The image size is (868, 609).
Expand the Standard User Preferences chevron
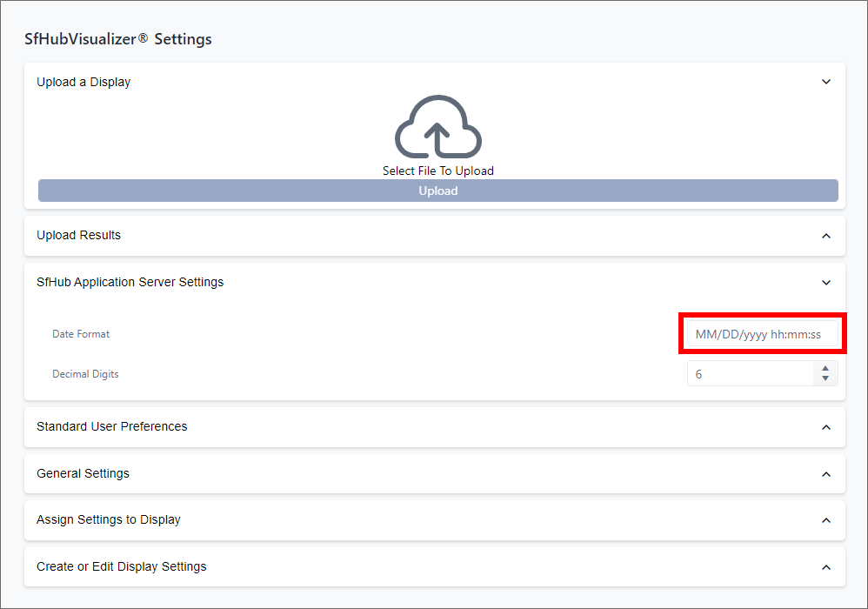(x=826, y=427)
